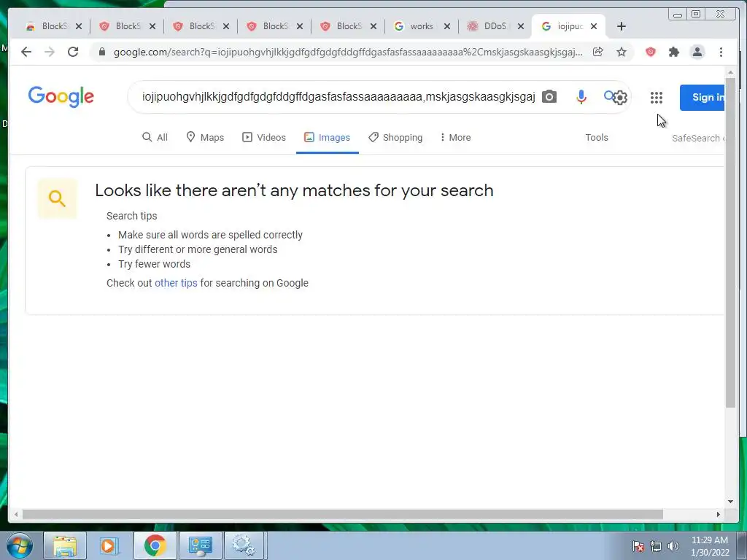Click the scroll right arrow at bottom
Screen dimensions: 747x560
click(719, 514)
